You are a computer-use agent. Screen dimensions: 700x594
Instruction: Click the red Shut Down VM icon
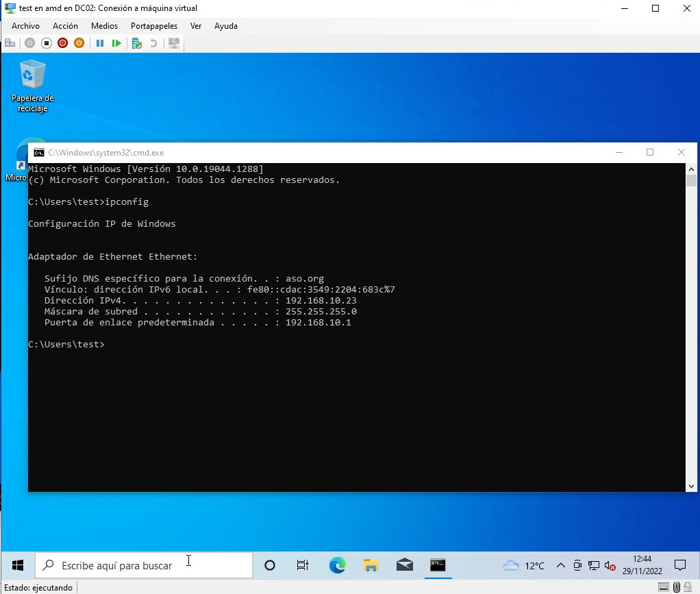(x=63, y=43)
